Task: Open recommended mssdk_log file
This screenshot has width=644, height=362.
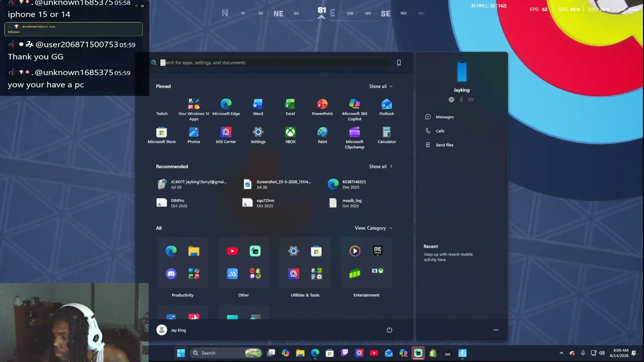Action: pos(345,203)
